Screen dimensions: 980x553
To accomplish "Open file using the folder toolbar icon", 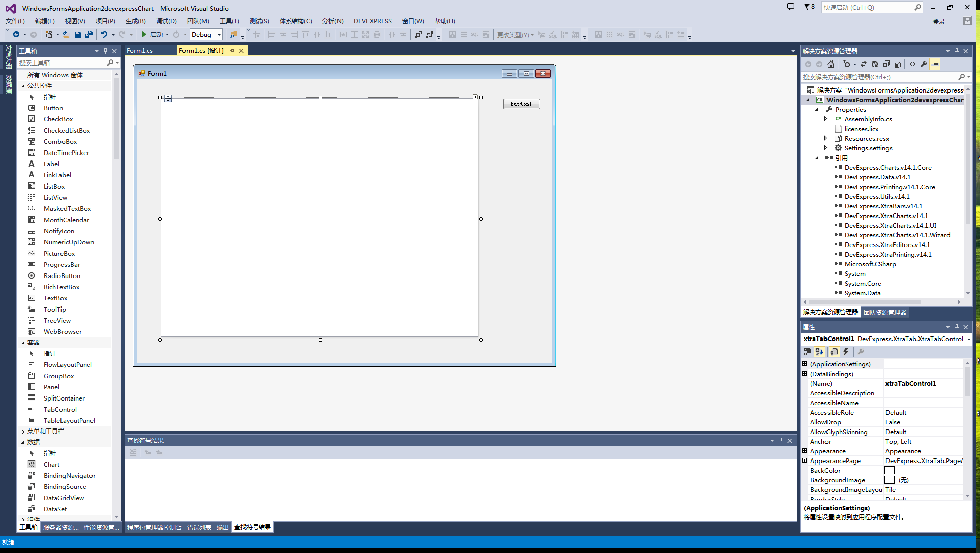I will (x=67, y=34).
